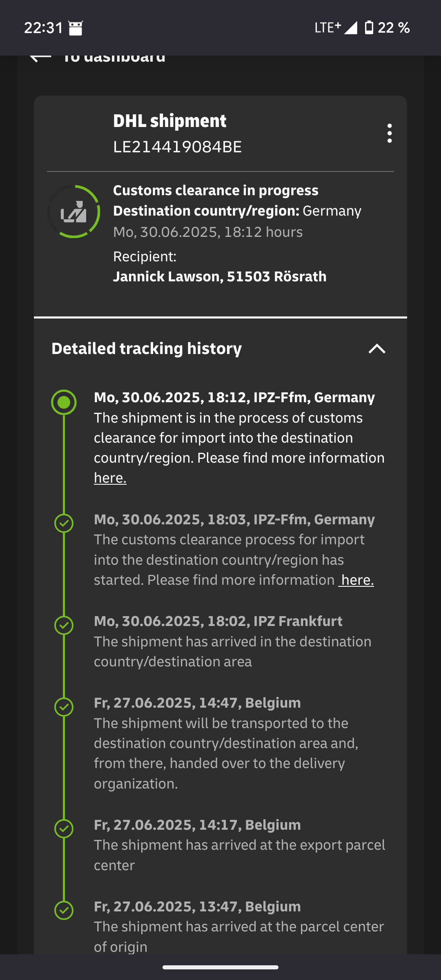The image size is (441, 980).
Task: Tap the tracking number LE214419084BE
Action: point(177,147)
